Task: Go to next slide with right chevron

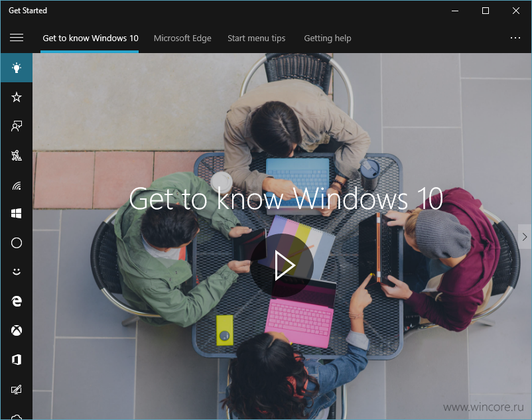Action: (x=525, y=237)
